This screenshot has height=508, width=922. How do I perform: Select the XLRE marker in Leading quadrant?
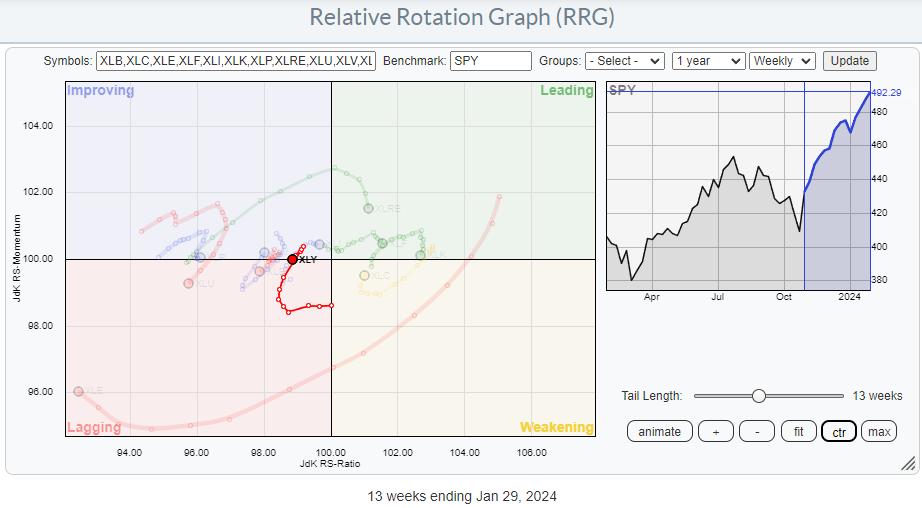tap(368, 208)
